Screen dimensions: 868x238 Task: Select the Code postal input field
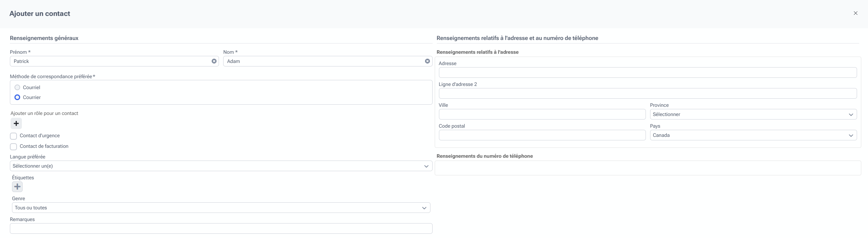(542, 135)
